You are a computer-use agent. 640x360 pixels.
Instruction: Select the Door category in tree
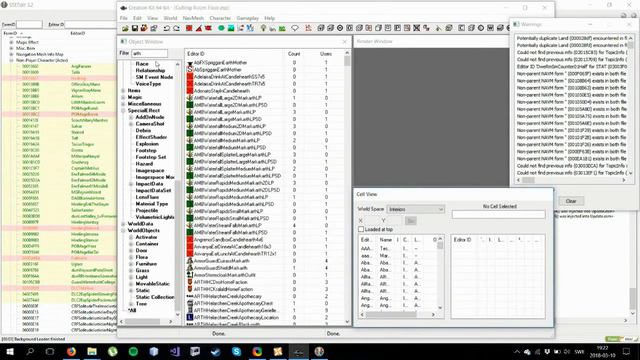click(x=141, y=250)
